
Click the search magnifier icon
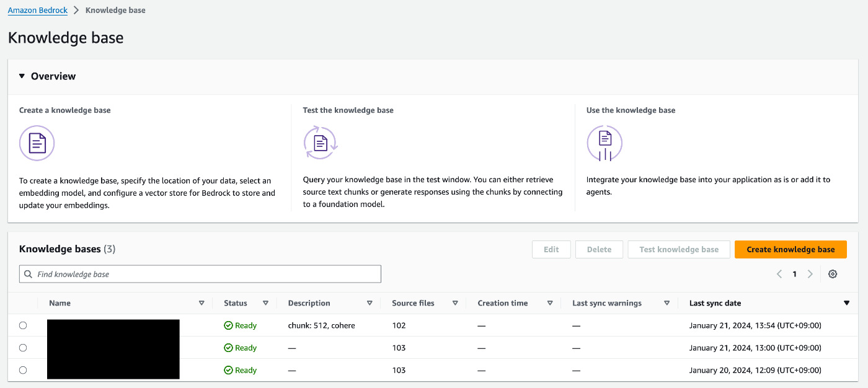[x=28, y=274]
